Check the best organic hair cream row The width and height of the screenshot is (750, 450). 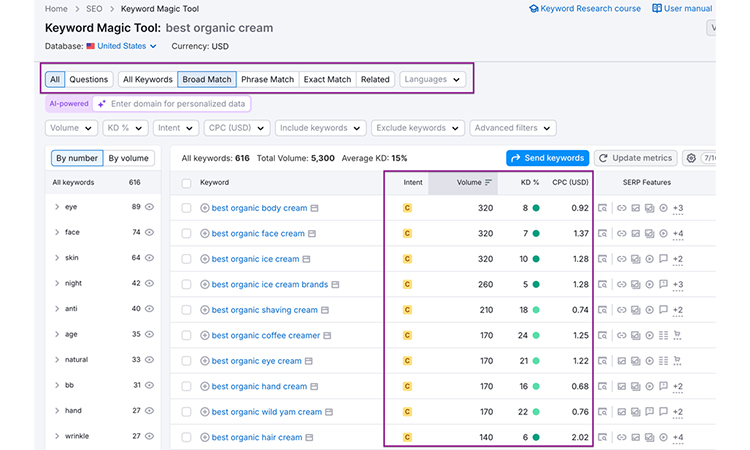coord(187,437)
